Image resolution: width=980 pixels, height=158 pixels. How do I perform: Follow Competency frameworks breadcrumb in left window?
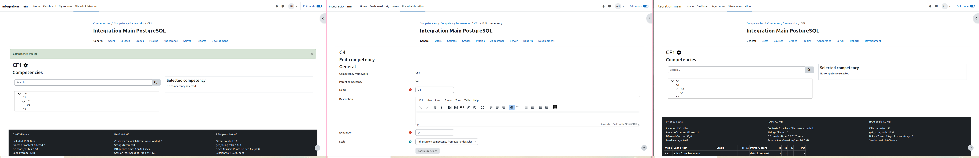pos(129,23)
